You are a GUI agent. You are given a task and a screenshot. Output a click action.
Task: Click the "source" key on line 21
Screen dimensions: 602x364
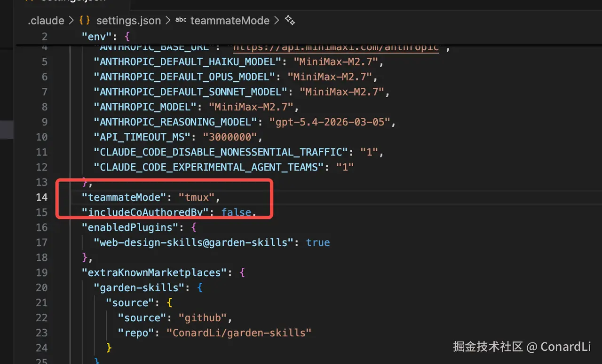point(130,302)
